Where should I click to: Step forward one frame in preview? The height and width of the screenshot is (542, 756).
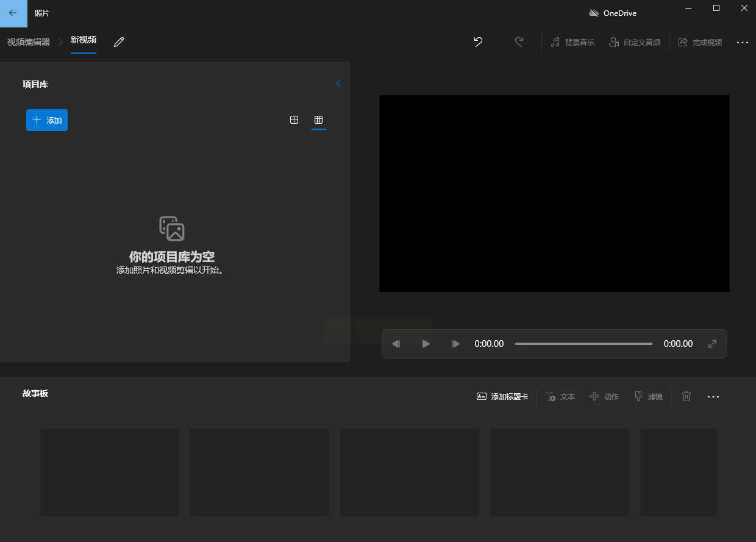(455, 344)
